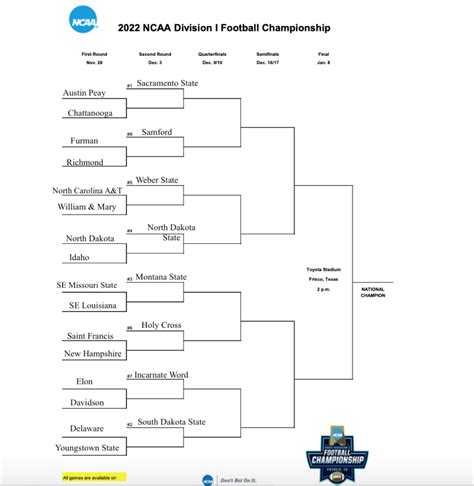The width and height of the screenshot is (474, 486).
Task: Click the Football Championship Frisco badge logo
Action: [x=337, y=454]
